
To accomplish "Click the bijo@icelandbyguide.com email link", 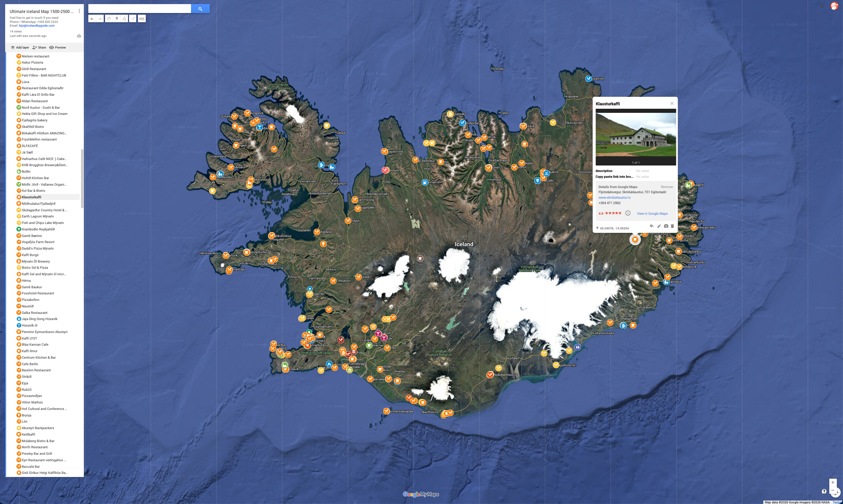I will pos(37,26).
